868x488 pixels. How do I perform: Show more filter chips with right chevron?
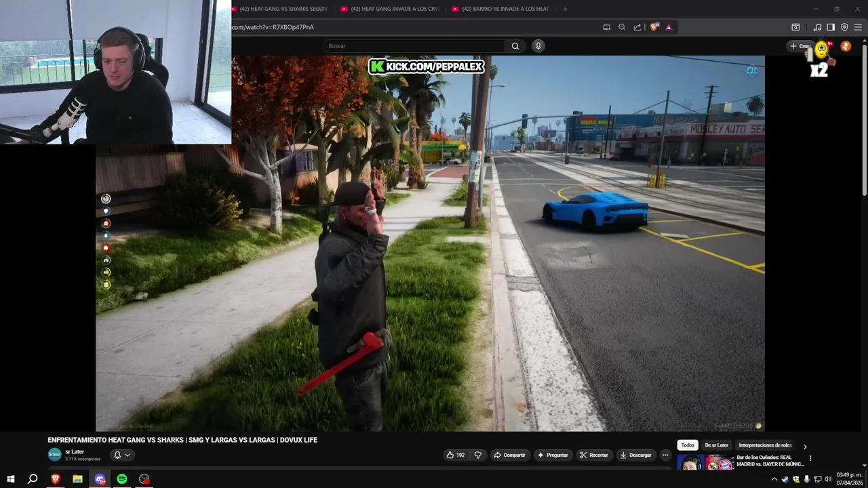[805, 446]
